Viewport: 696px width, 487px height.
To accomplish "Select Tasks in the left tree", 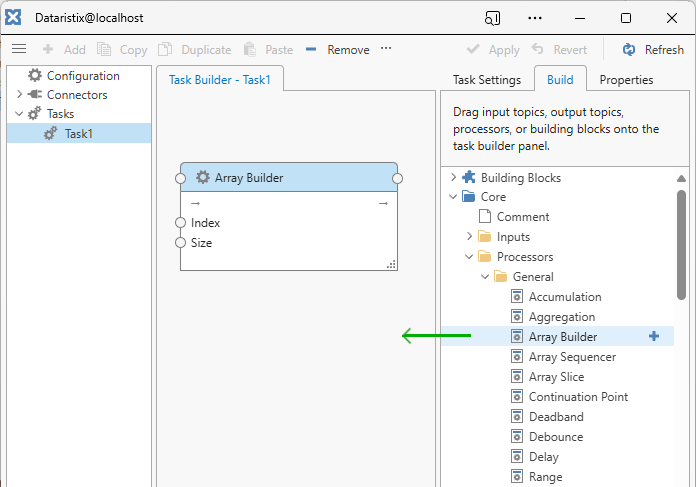I will [60, 114].
